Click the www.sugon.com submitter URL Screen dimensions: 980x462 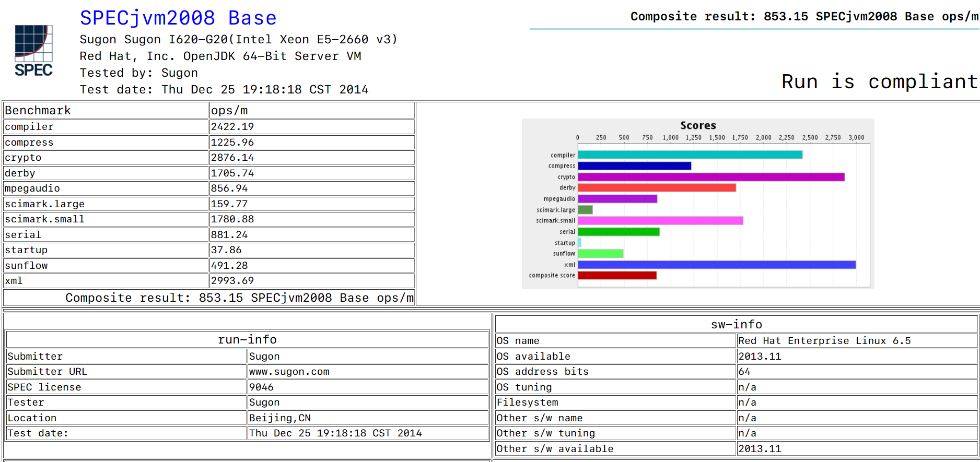click(289, 372)
